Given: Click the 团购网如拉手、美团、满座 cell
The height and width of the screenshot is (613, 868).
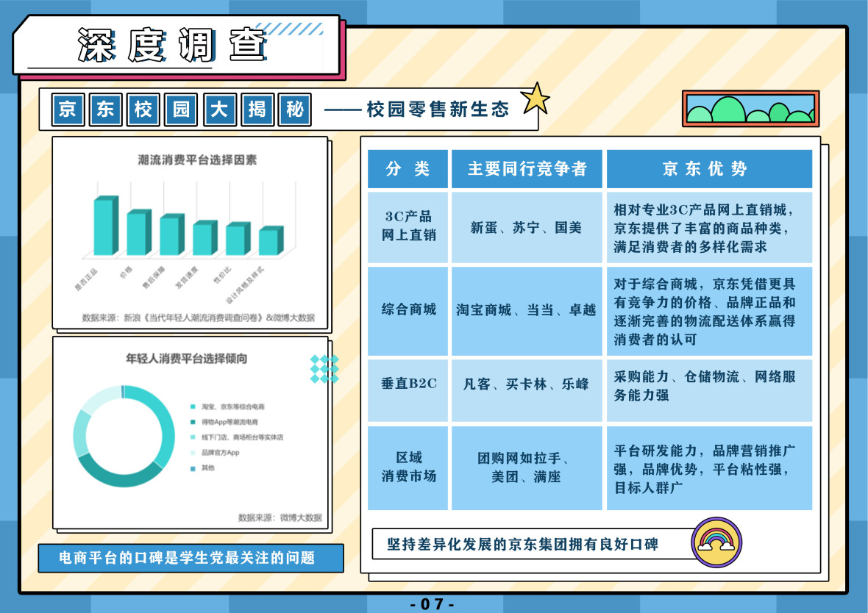Looking at the screenshot, I should 527,467.
